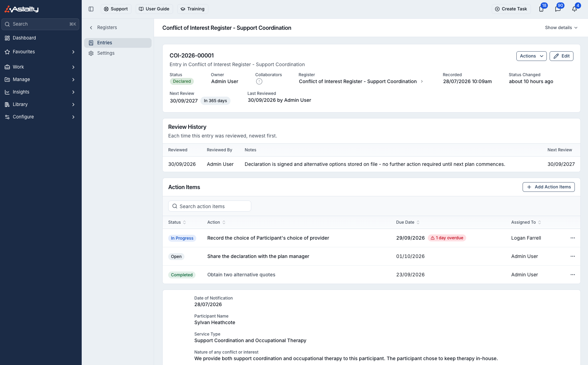Sort action items by Assigned To
The image size is (588, 365).
click(x=526, y=222)
